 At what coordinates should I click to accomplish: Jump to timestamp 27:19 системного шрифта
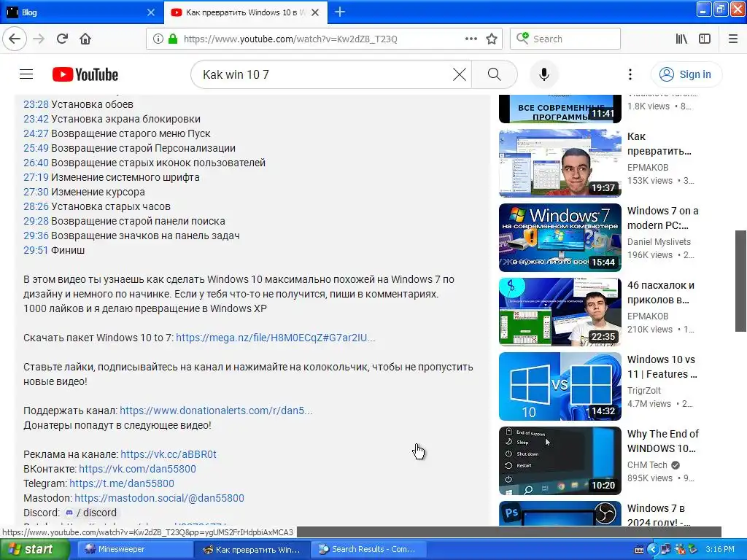(x=36, y=177)
